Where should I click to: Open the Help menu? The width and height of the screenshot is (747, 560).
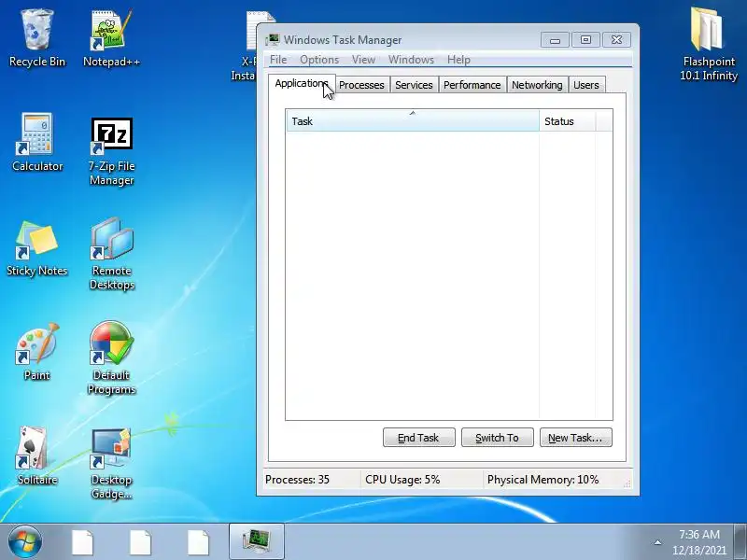(458, 60)
